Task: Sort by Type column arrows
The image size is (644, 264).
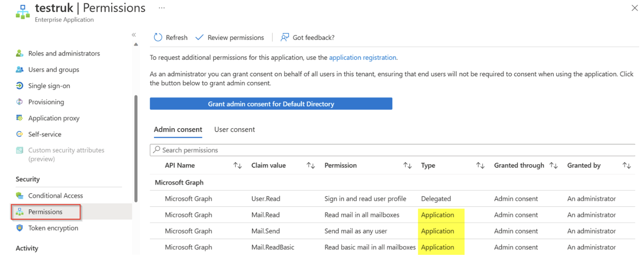Action: click(x=480, y=165)
